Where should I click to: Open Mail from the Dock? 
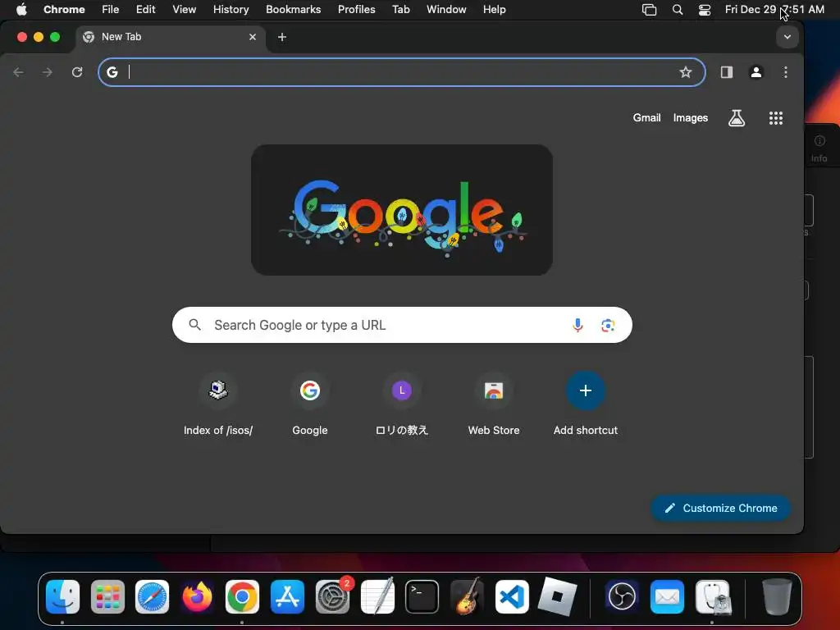pyautogui.click(x=667, y=596)
